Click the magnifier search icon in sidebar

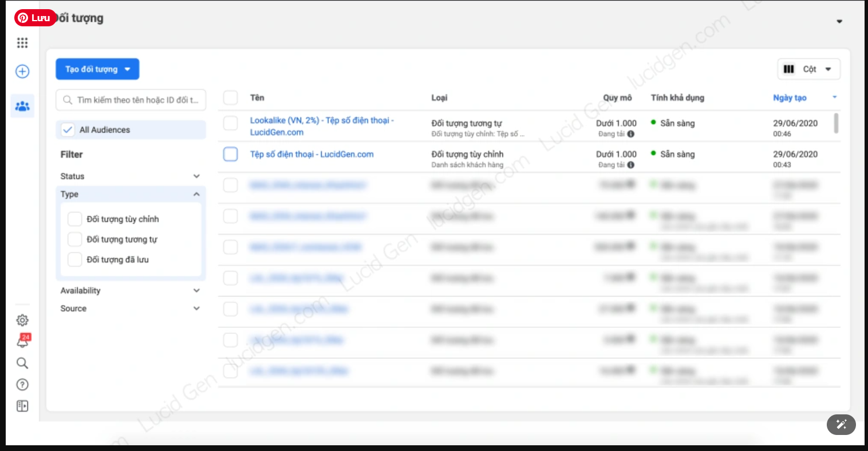22,363
